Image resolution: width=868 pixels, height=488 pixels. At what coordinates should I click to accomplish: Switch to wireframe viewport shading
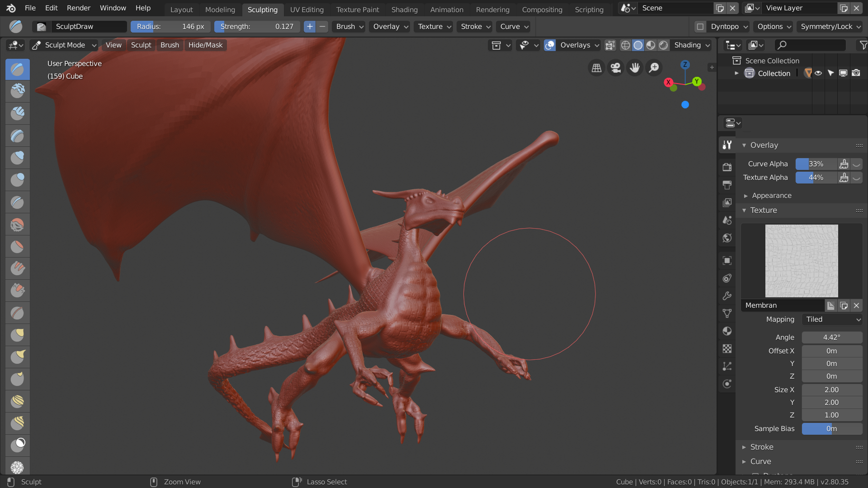click(625, 45)
